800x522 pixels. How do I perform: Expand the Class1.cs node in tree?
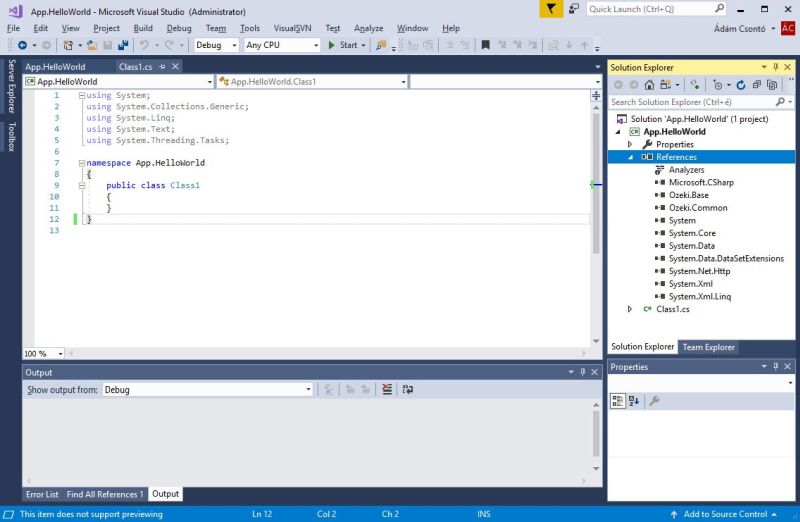click(630, 309)
